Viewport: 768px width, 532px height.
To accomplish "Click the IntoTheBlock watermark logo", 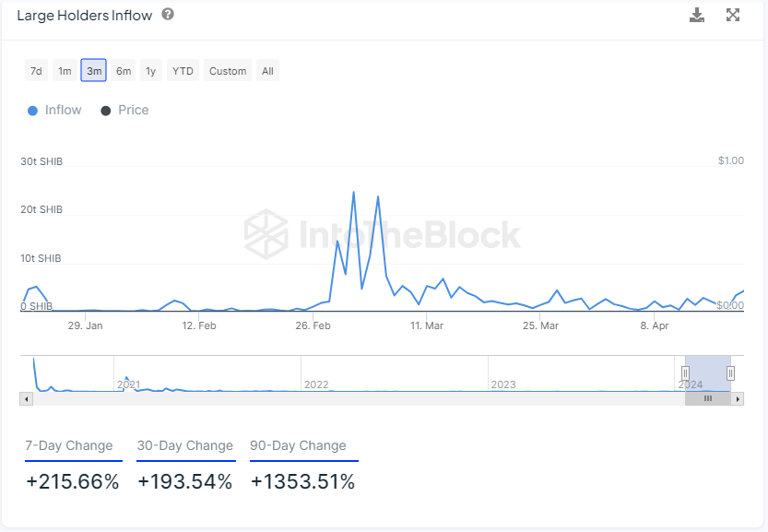I will point(382,233).
